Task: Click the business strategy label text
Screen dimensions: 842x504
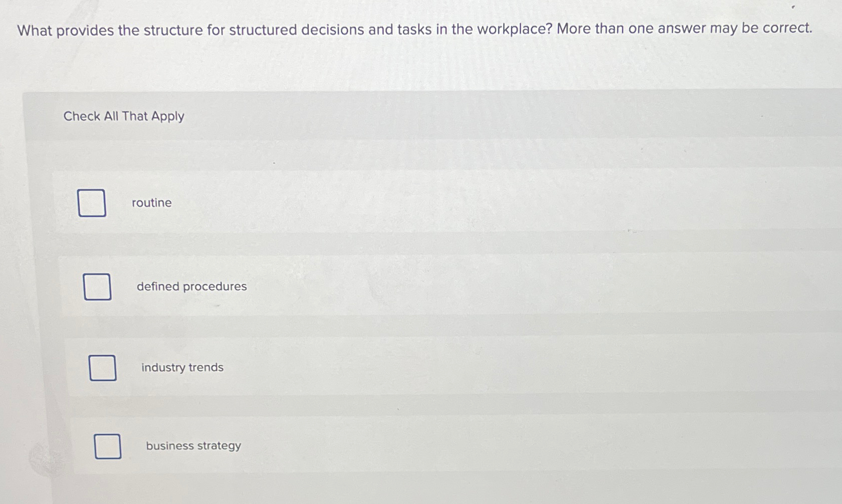Action: [x=193, y=445]
